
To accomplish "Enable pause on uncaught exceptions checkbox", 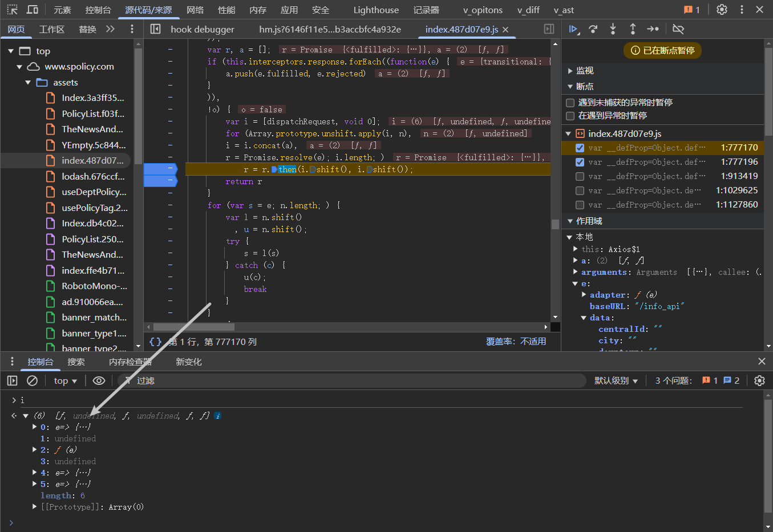I will (570, 103).
